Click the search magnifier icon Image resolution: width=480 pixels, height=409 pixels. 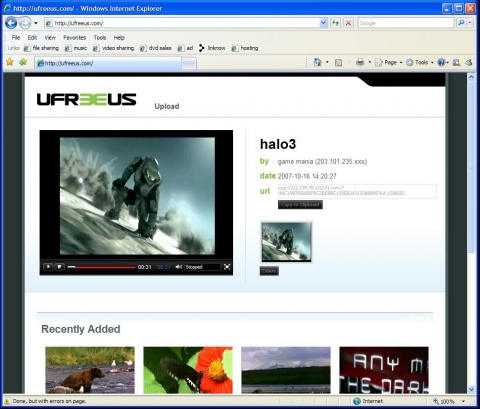click(x=461, y=23)
